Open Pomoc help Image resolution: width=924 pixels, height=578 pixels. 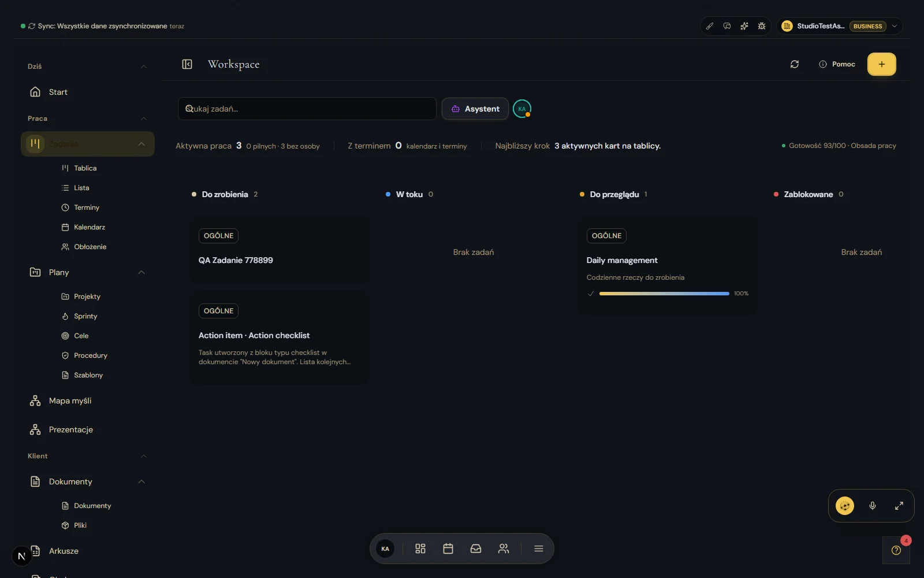click(837, 64)
